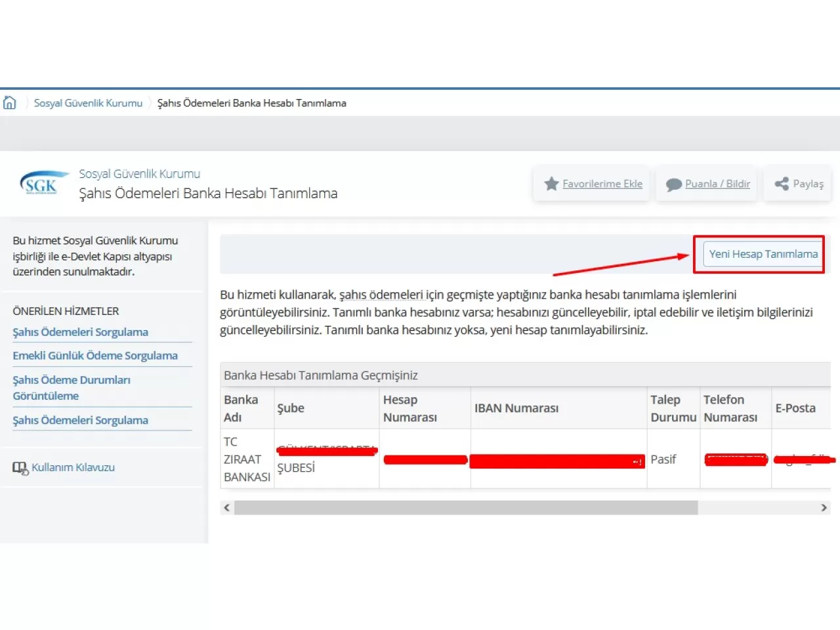This screenshot has height=630, width=840.
Task: Select the TC Ziraat Bankası cell
Action: [x=247, y=459]
